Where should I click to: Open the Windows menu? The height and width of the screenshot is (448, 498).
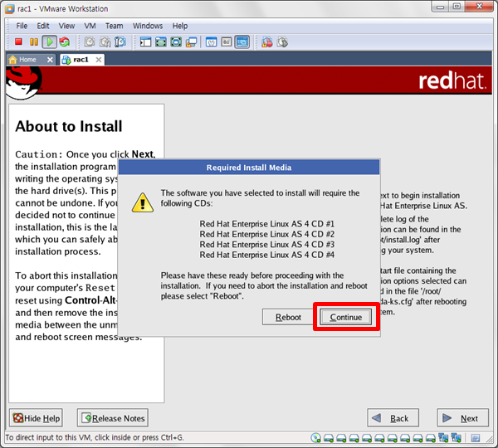[x=148, y=26]
